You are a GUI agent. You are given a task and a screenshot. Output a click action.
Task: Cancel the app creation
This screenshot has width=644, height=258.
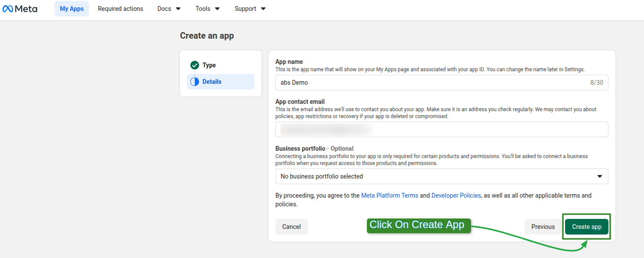[x=291, y=226]
